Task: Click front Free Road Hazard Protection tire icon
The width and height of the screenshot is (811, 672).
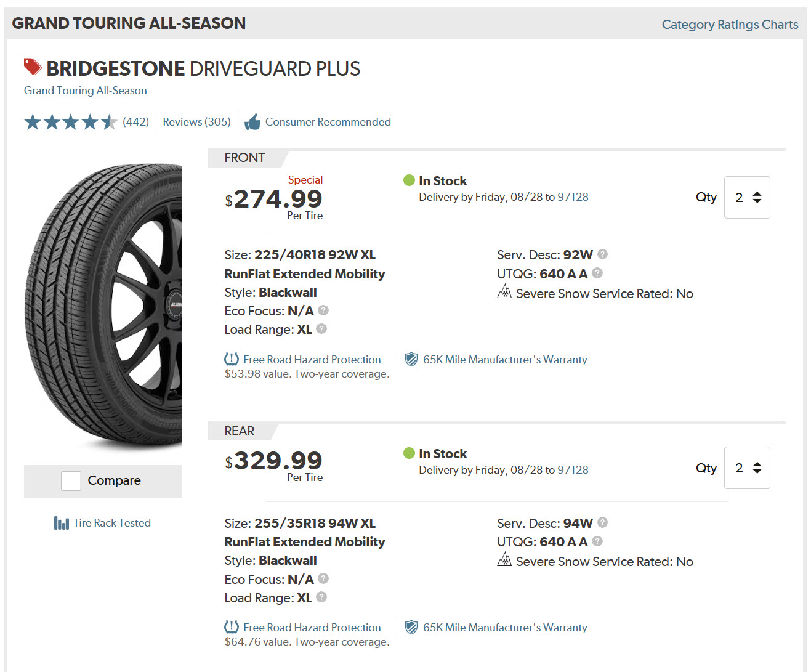Action: click(232, 359)
